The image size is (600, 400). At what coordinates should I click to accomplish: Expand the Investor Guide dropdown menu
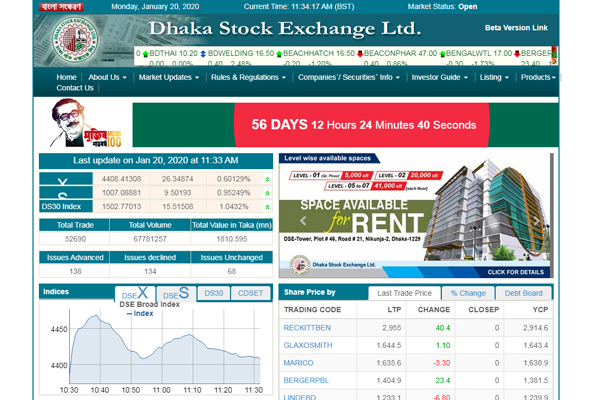click(x=440, y=77)
